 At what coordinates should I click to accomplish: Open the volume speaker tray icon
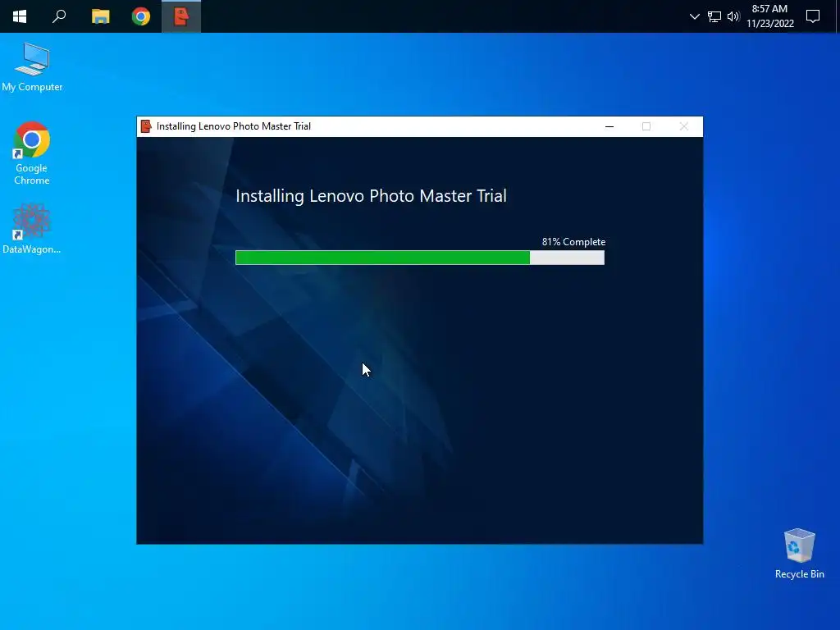[x=733, y=16]
